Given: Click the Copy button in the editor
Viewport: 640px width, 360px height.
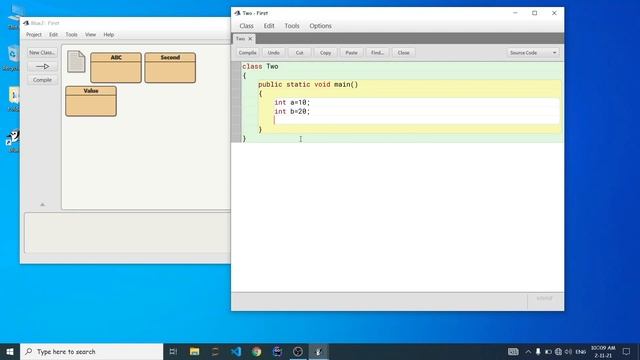Looking at the screenshot, I should click(x=325, y=53).
